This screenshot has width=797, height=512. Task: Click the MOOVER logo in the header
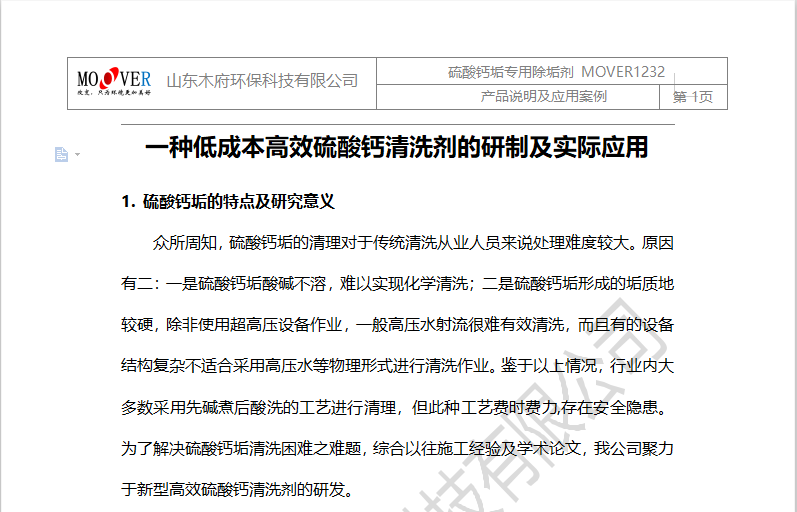click(x=113, y=77)
